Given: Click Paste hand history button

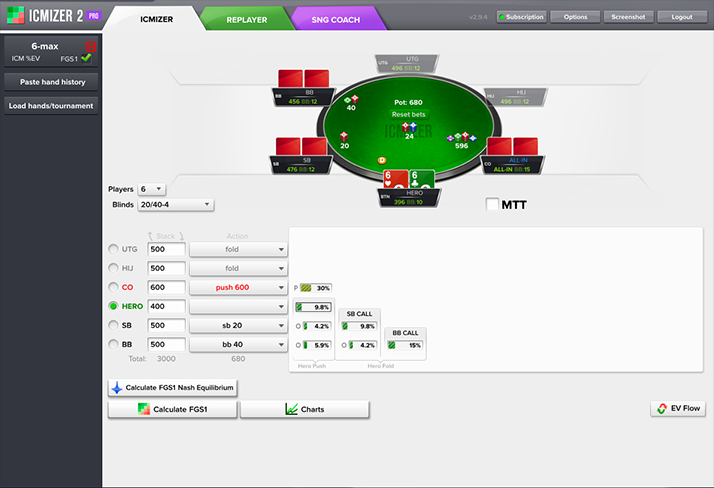Looking at the screenshot, I should pyautogui.click(x=51, y=82).
